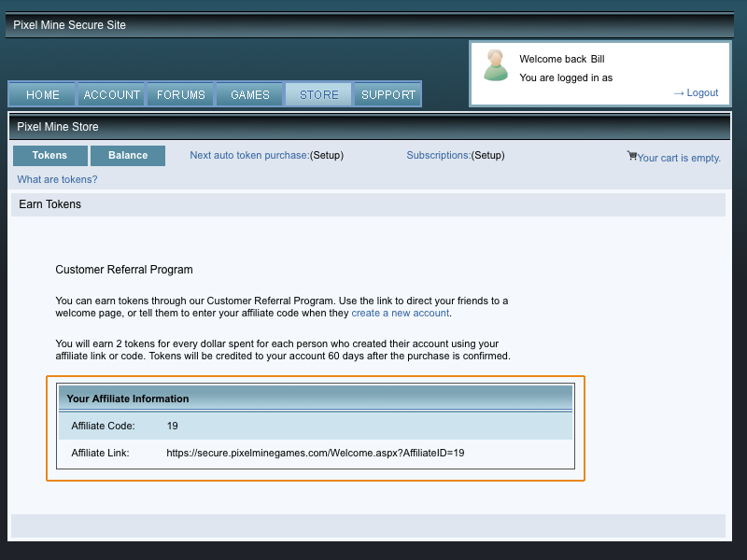Click the 'Customer Referral Program' heading
Viewport: 747px width, 560px height.
[x=124, y=270]
